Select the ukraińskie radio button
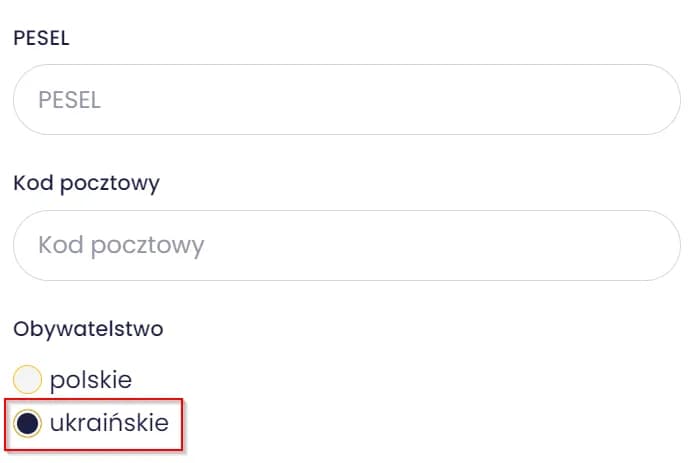This screenshot has width=695, height=463. click(28, 424)
